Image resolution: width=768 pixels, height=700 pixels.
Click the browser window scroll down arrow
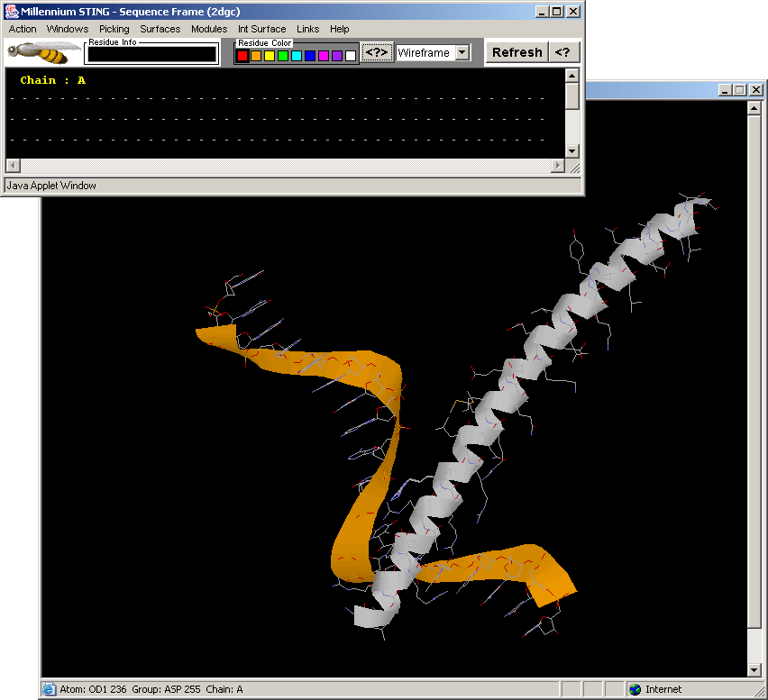coord(754,669)
